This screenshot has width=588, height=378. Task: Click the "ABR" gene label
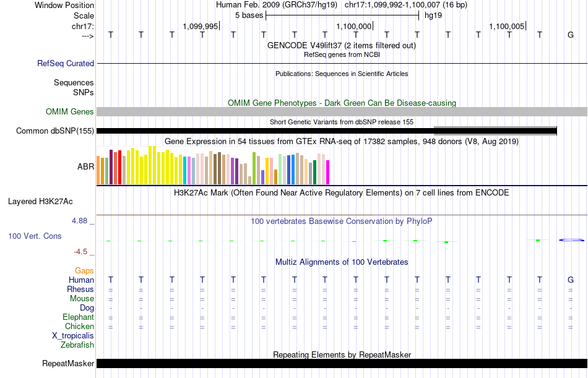coord(85,167)
